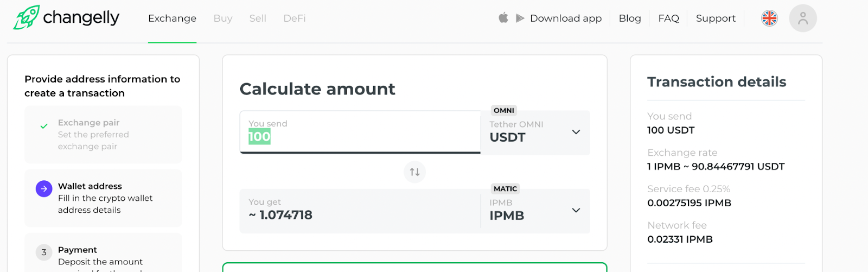Screen dimensions: 868x272
Task: Go to the FAQ page
Action: [668, 18]
